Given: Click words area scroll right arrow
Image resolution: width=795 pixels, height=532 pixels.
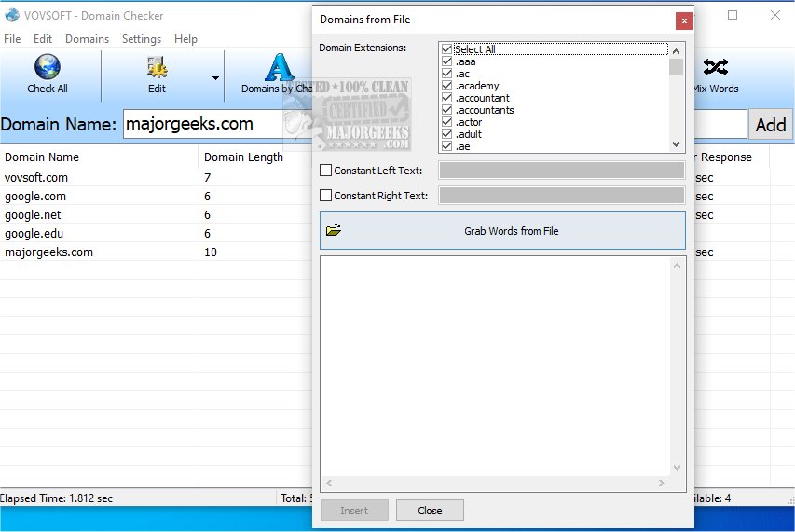Looking at the screenshot, I should point(662,483).
